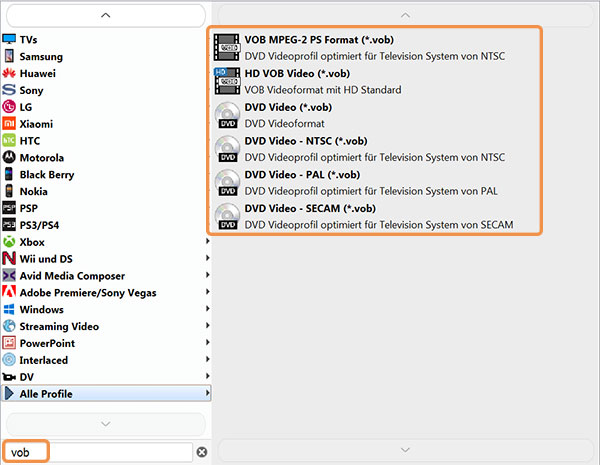
Task: Open the Nokia category label
Action: click(x=34, y=191)
